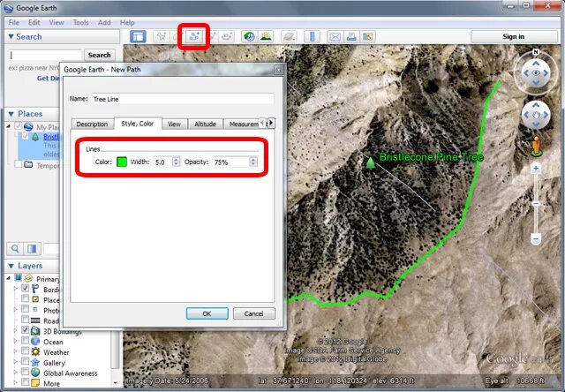The height and width of the screenshot is (392, 565).
Task: Toggle the Temporary Places checkbox
Action: 18,164
